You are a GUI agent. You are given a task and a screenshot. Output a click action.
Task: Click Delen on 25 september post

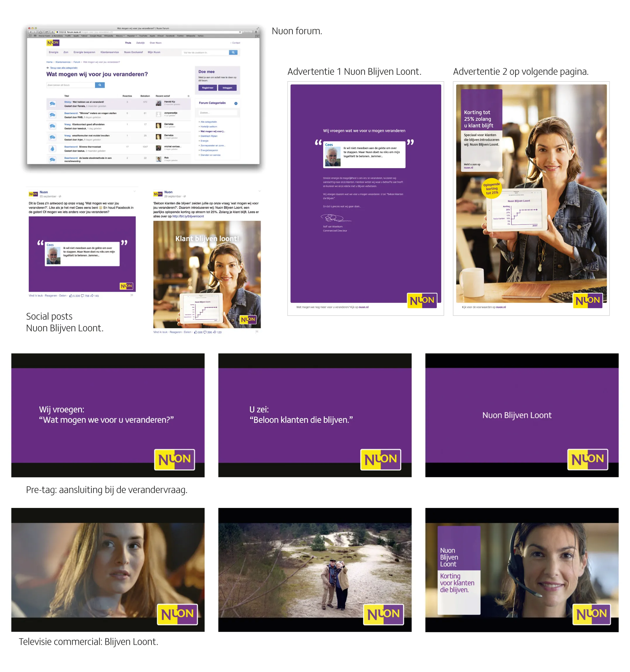pyautogui.click(x=63, y=296)
